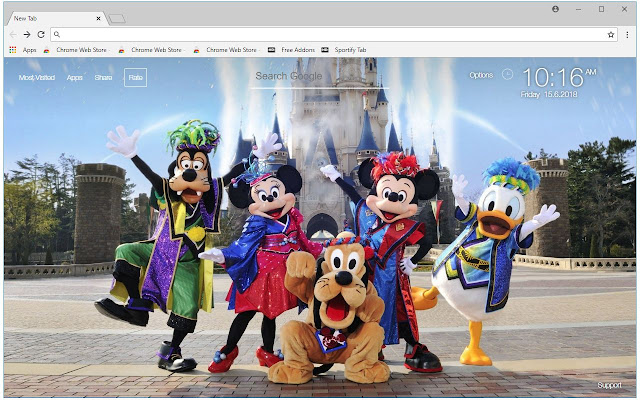Open Free Addons bookmark

click(291, 50)
